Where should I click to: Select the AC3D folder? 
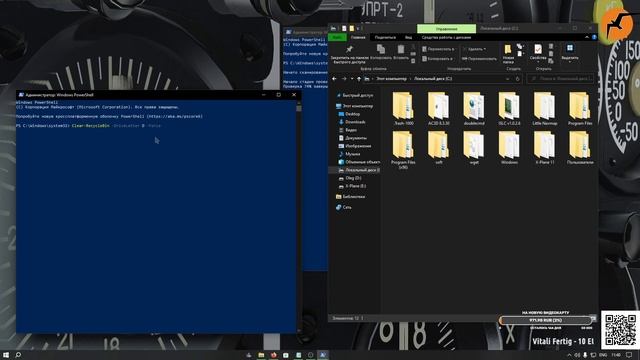(x=438, y=108)
